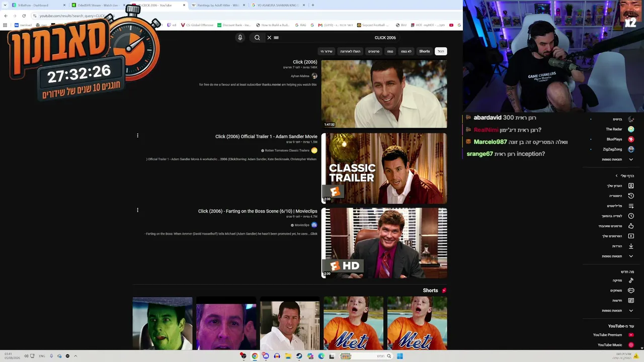644x362 pixels.
Task: Select the recently uploaded filter chip (הועלו לאחרונה)
Action: [x=350, y=51]
